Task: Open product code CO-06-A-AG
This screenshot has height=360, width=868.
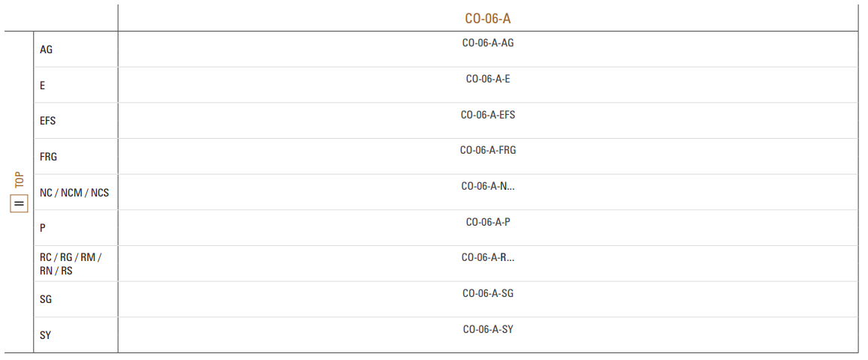Action: [x=488, y=43]
